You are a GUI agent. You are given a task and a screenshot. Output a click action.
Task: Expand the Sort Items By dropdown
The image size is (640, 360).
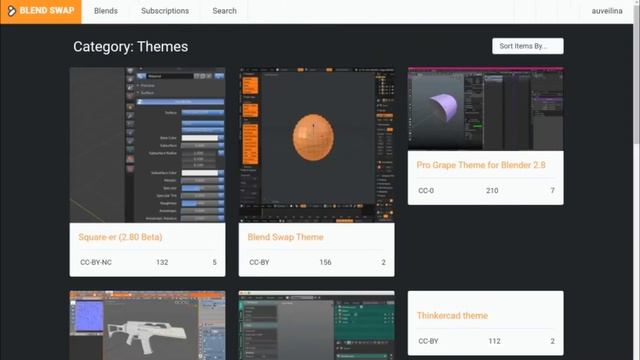tap(528, 46)
